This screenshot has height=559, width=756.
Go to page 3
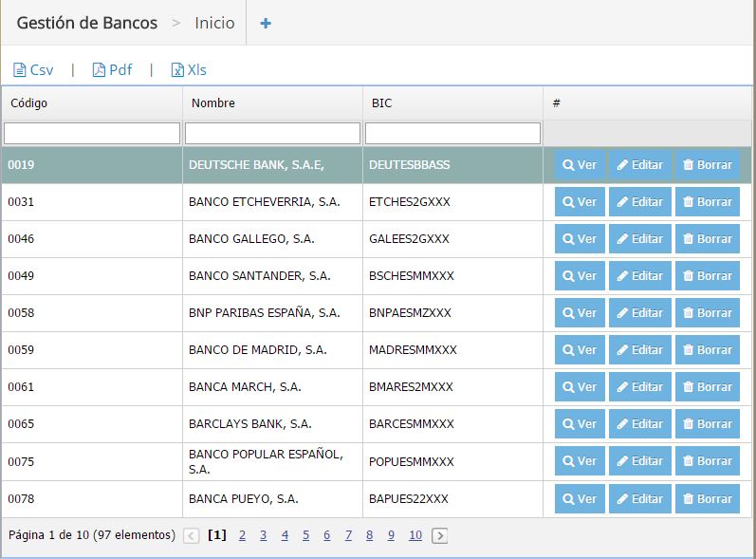click(x=264, y=535)
